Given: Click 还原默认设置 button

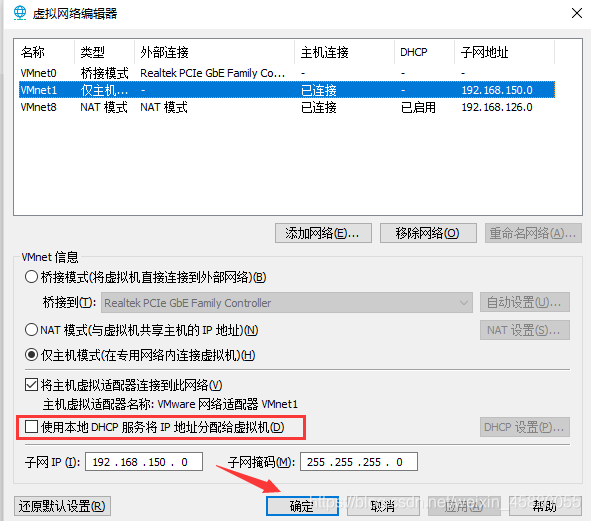Looking at the screenshot, I should point(62,506).
